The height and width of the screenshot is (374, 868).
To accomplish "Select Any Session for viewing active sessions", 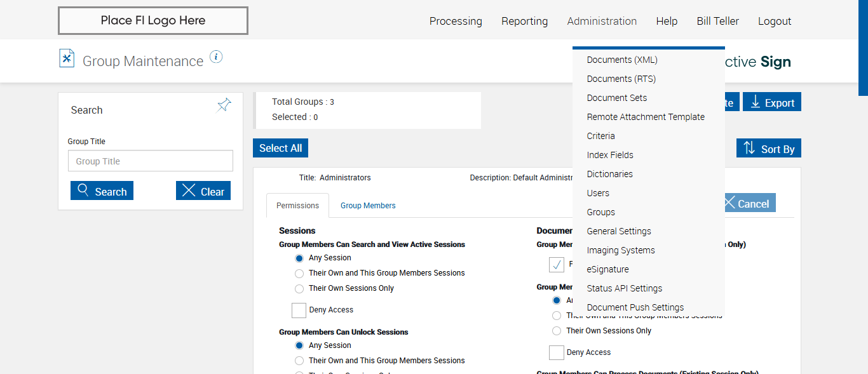I will (x=299, y=258).
